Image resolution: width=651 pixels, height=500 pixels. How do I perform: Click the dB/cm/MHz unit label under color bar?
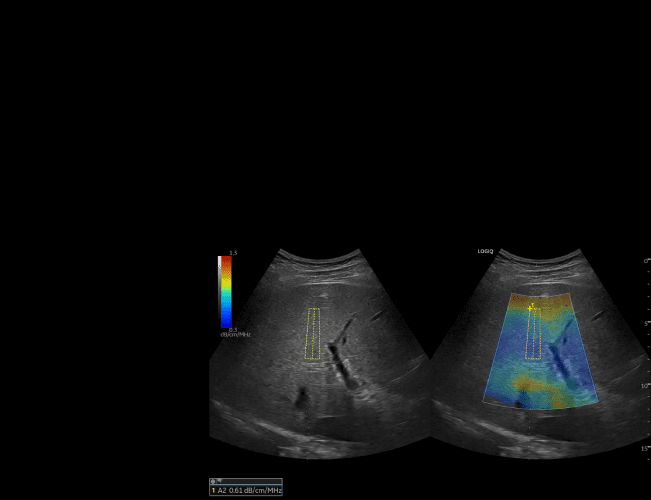[235, 334]
